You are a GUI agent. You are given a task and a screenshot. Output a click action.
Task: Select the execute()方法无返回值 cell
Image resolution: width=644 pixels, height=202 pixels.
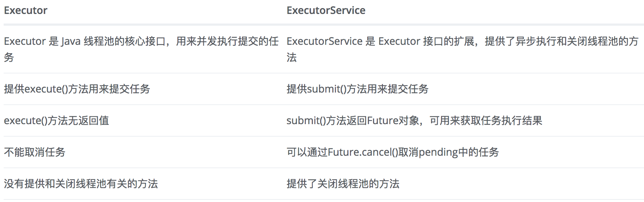click(x=57, y=120)
